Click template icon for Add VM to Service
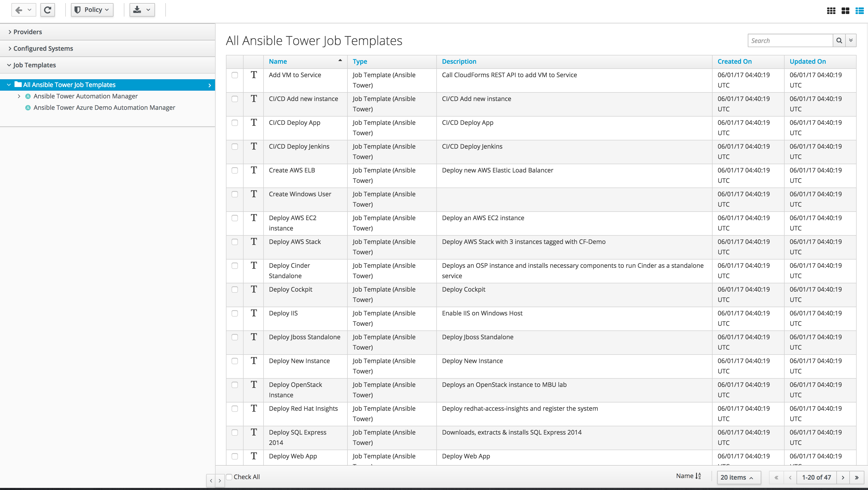The height and width of the screenshot is (490, 868). (x=254, y=75)
